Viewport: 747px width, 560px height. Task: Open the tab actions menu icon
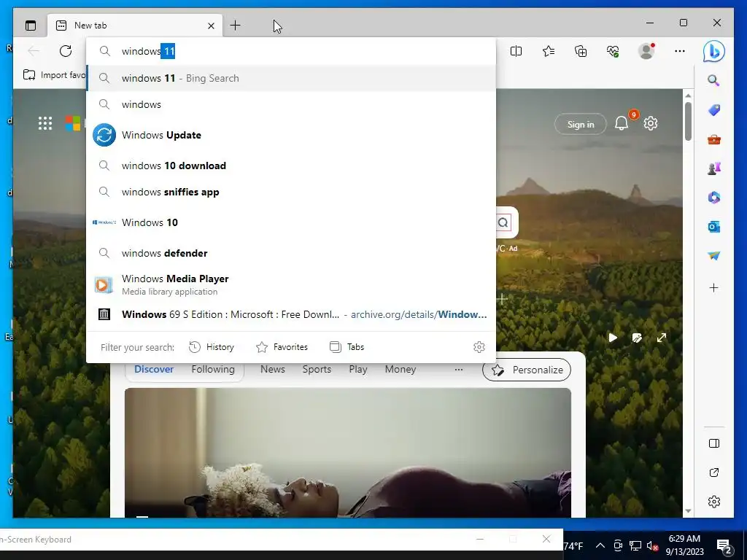pos(31,26)
